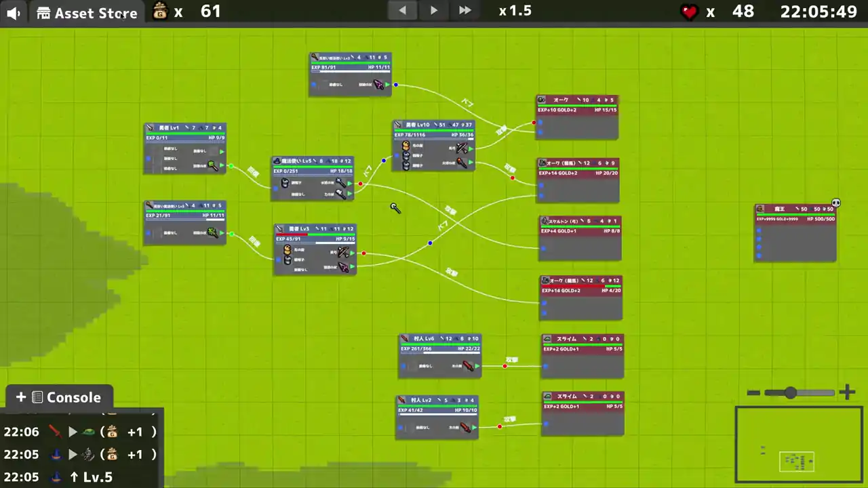Zoom out using the minus button
Screen dimensions: 868x488
click(x=753, y=392)
